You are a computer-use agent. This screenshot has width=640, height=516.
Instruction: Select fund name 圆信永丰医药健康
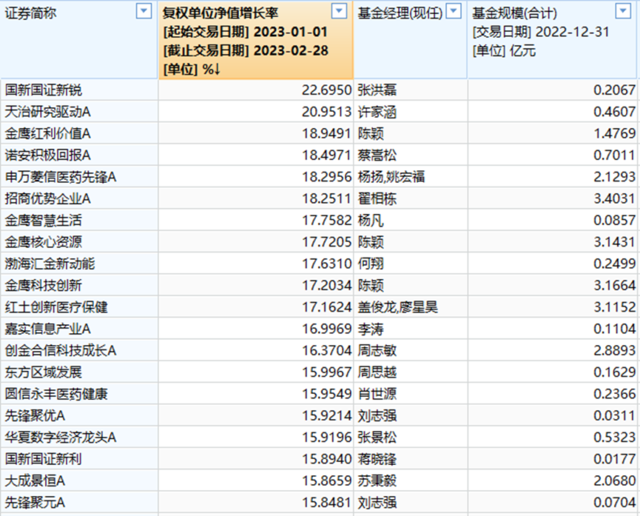click(56, 394)
